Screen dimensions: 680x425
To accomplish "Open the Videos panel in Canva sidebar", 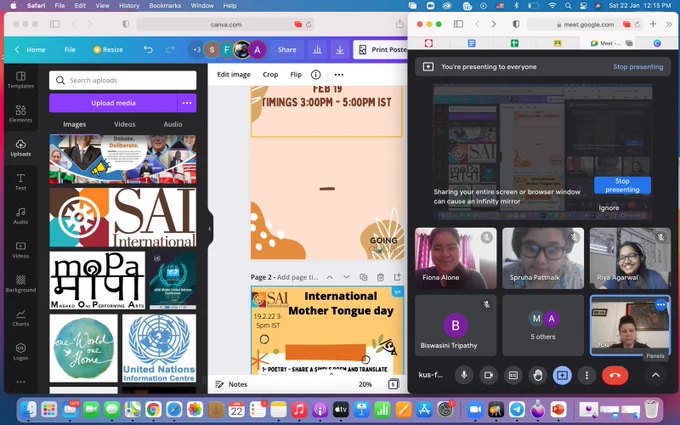I will pyautogui.click(x=20, y=250).
